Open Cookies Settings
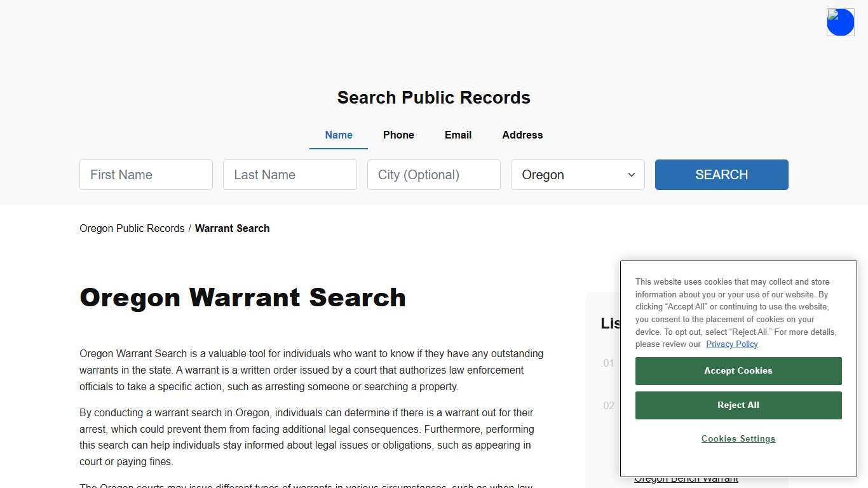868x488 pixels. point(738,438)
